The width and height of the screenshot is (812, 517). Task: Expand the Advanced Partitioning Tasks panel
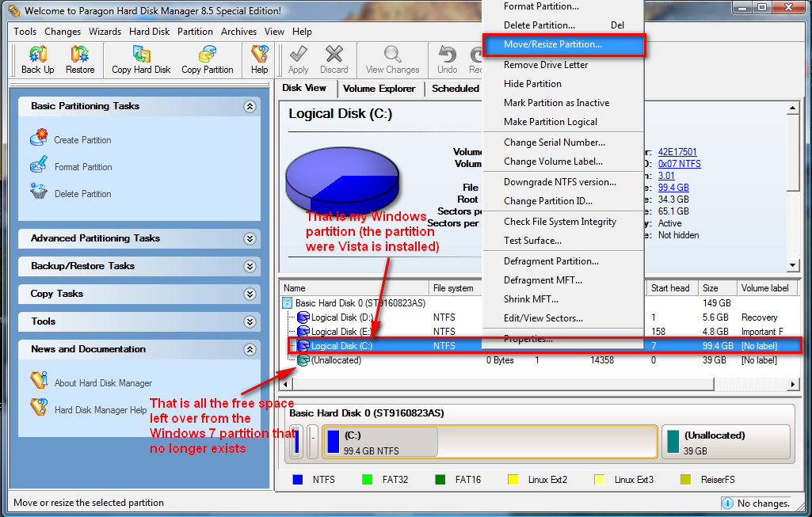(250, 238)
